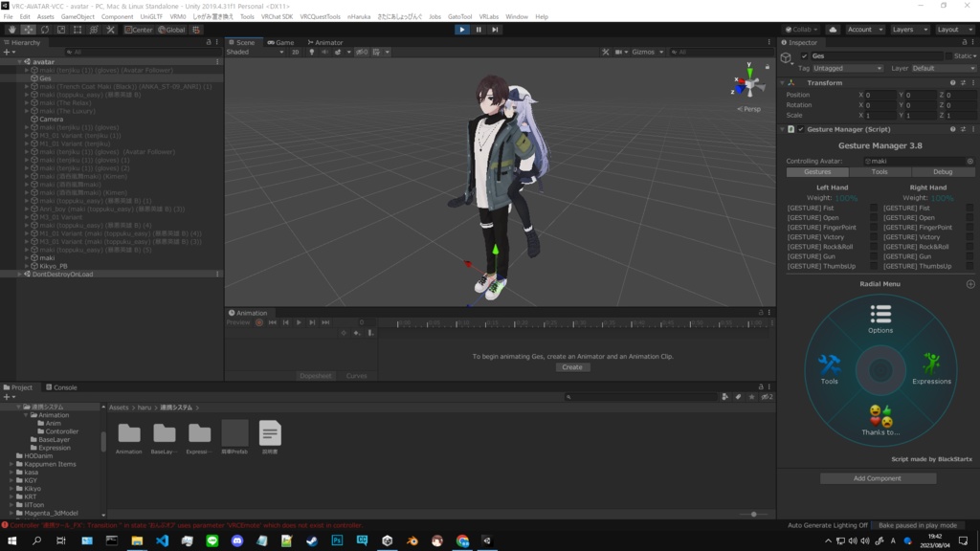Adjust the Left Hand Weight slider
The width and height of the screenshot is (980, 551).
point(847,196)
